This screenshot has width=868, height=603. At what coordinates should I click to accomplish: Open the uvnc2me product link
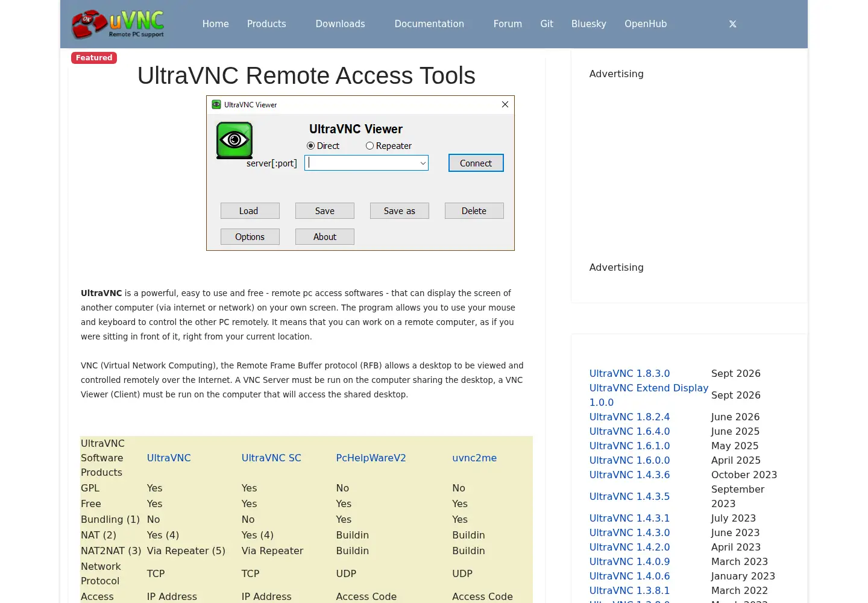(x=474, y=458)
